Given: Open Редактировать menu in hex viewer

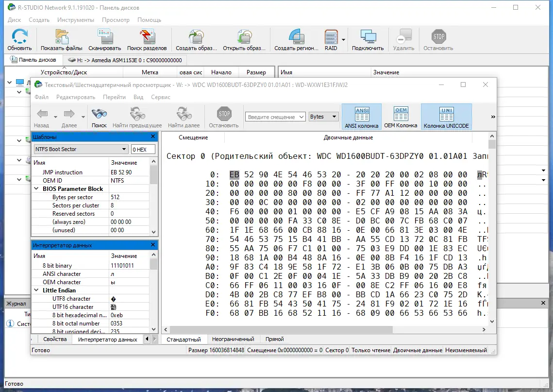Looking at the screenshot, I should pos(76,97).
